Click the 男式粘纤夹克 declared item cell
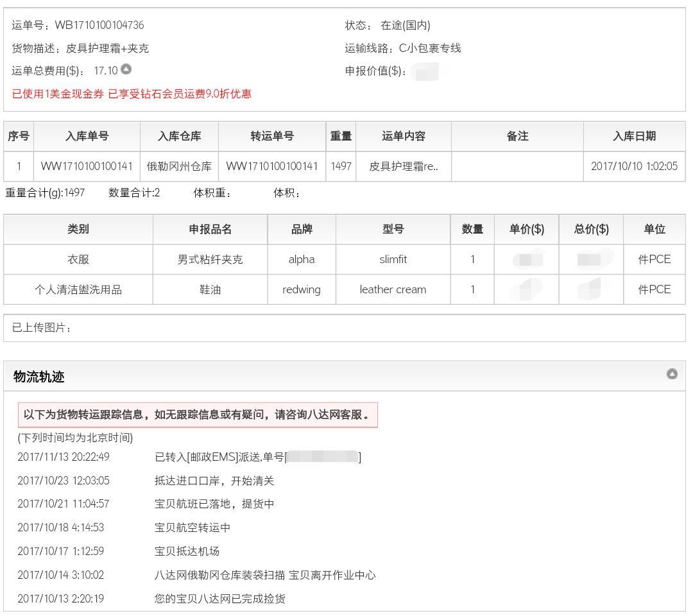The width and height of the screenshot is (693, 616). [x=210, y=259]
